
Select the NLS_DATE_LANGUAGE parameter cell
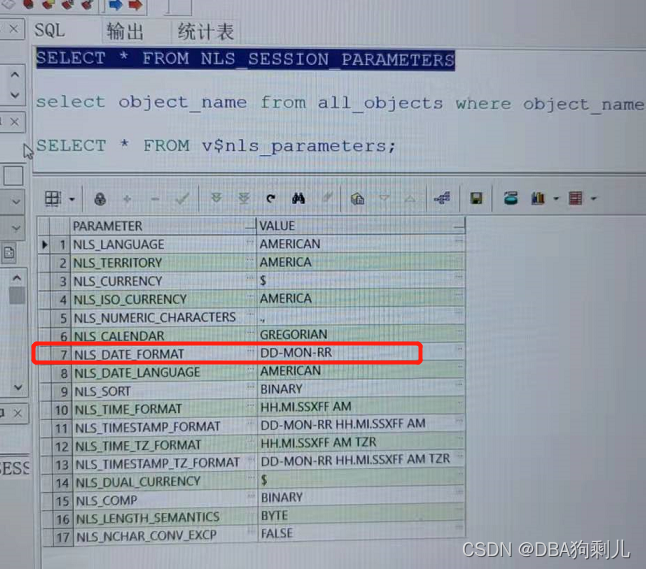tap(164, 372)
